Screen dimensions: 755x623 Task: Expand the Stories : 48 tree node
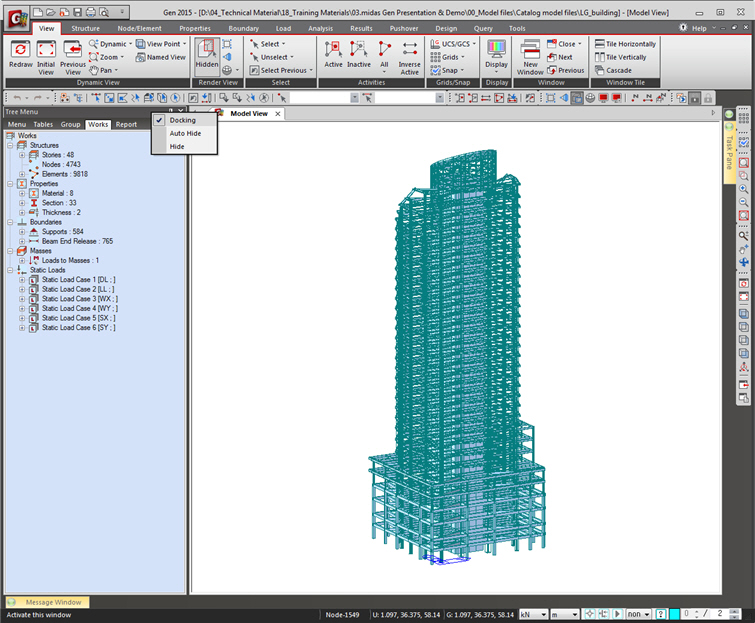point(22,155)
